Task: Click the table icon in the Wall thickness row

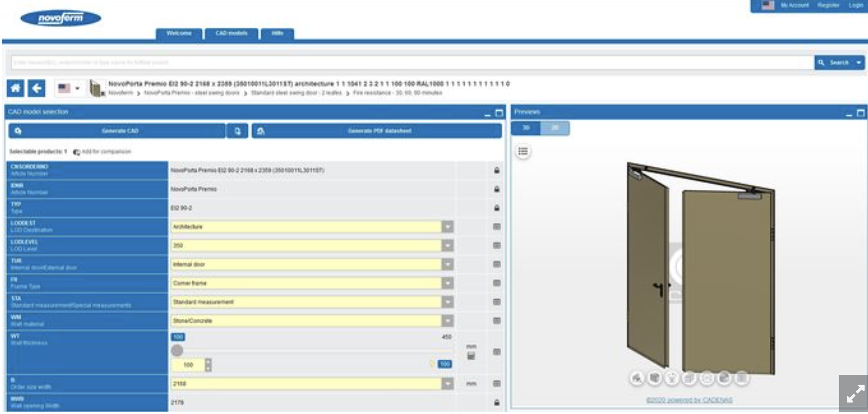Action: (497, 352)
